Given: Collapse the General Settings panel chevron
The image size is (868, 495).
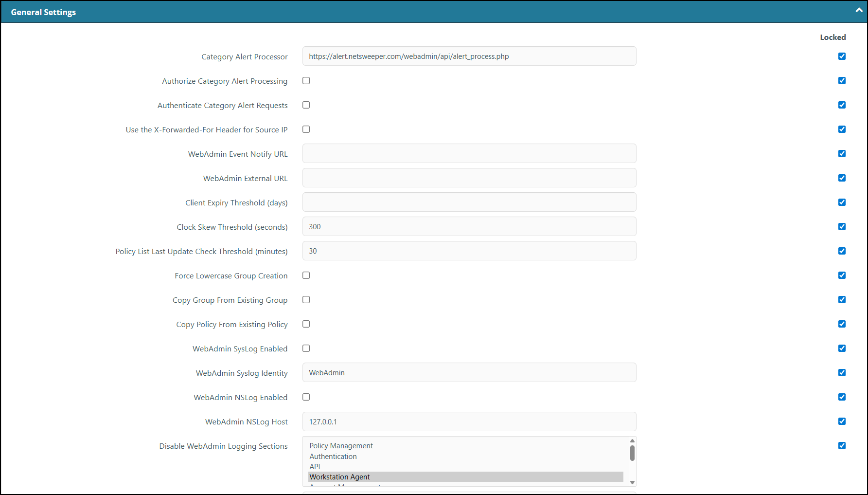Looking at the screenshot, I should (x=859, y=10).
